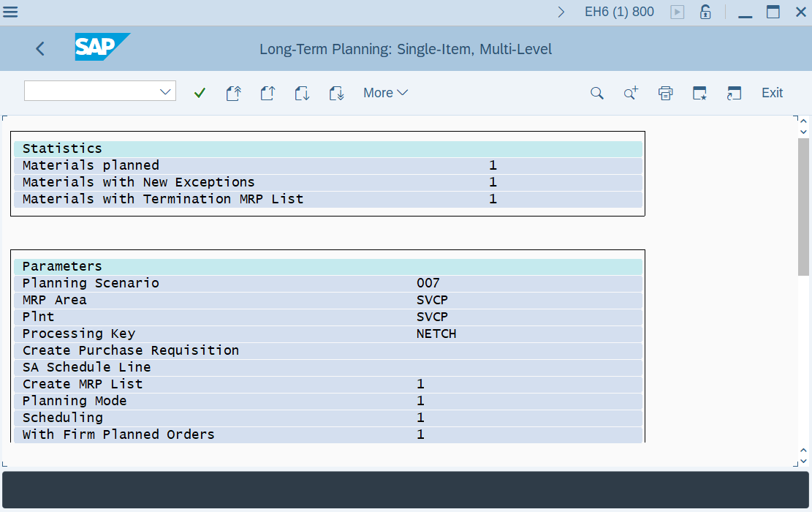Click the GUI scripting playback icon in titlebar

click(x=677, y=12)
